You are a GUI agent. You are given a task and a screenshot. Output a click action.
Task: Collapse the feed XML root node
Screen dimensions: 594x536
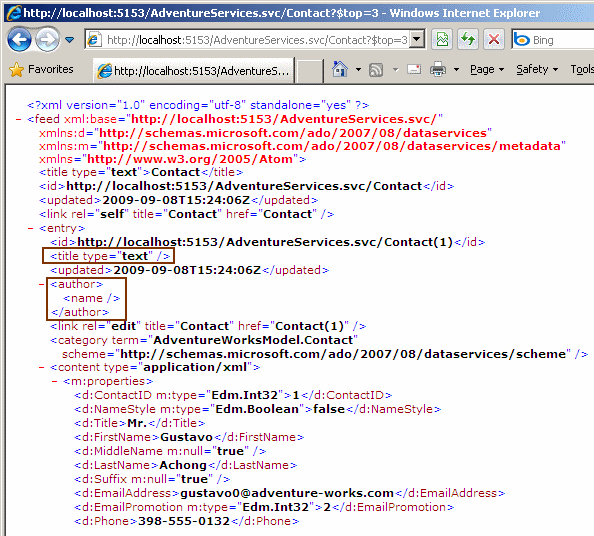tap(18, 119)
